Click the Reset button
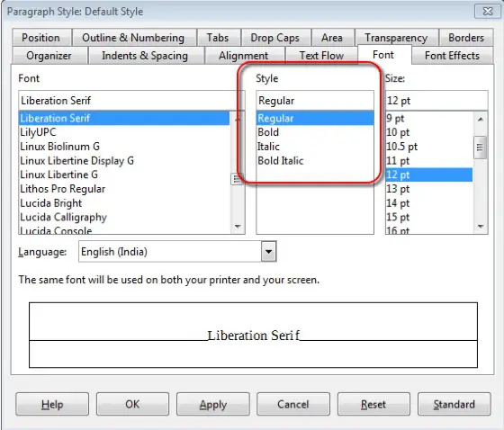Image resolution: width=504 pixels, height=430 pixels. pyautogui.click(x=373, y=404)
